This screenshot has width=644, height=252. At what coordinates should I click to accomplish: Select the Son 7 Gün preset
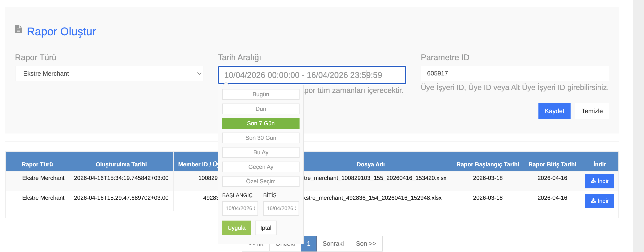click(x=260, y=123)
